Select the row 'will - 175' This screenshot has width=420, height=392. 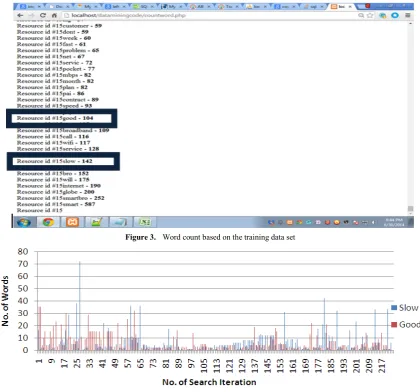(x=53, y=179)
